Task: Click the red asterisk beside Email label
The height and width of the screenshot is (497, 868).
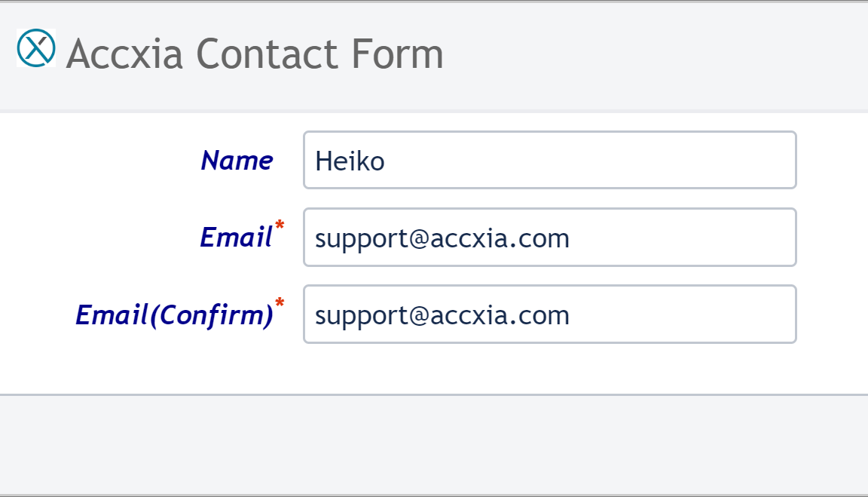Action: (x=280, y=225)
